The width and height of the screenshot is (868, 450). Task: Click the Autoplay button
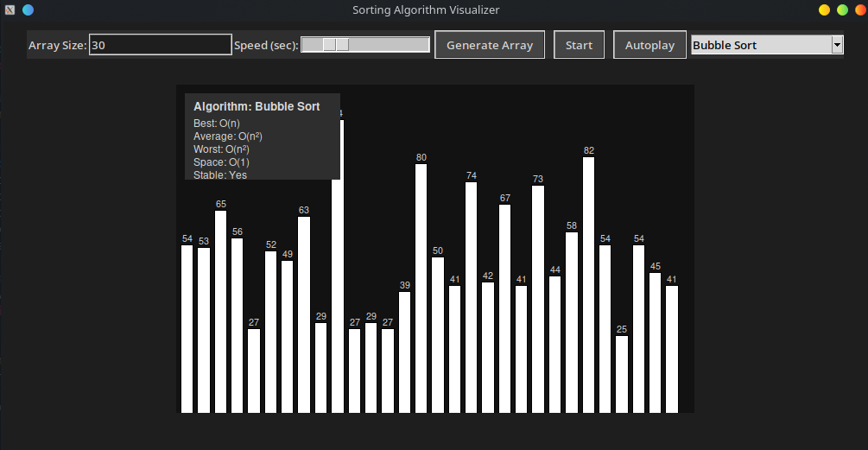pos(649,45)
